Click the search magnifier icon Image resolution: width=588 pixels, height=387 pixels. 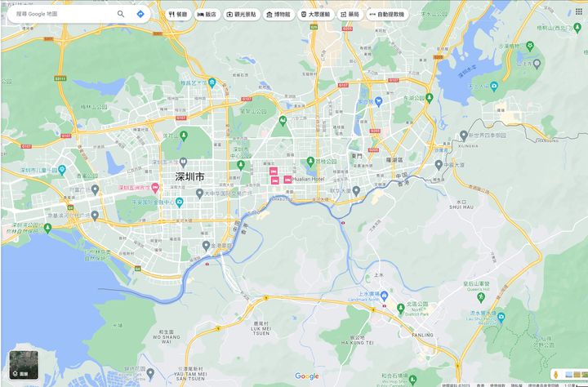pos(121,14)
